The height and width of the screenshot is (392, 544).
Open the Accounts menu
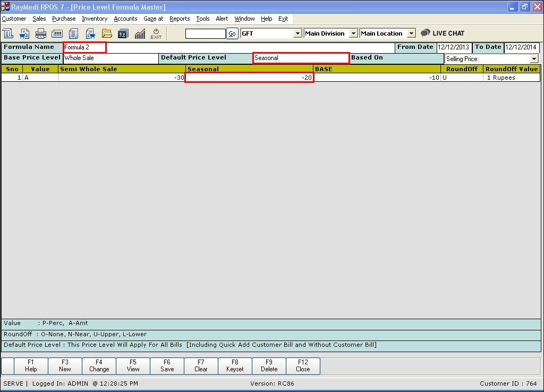(x=125, y=19)
